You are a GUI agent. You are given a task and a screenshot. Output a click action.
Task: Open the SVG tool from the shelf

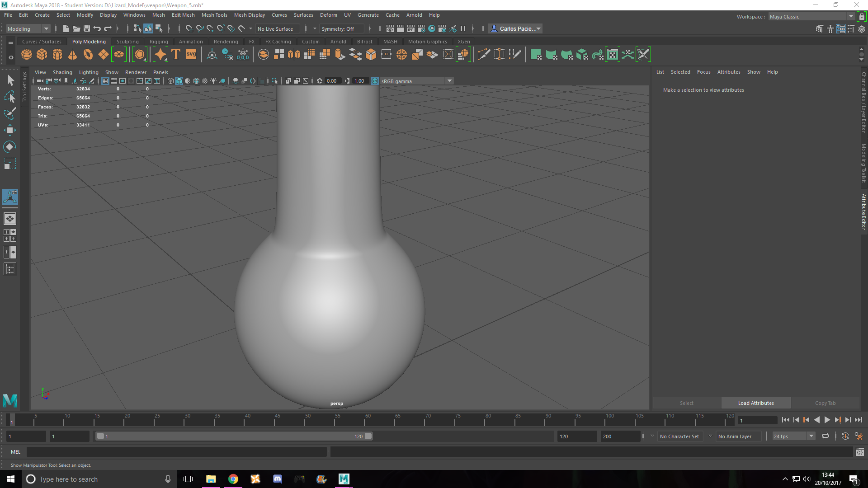point(191,54)
